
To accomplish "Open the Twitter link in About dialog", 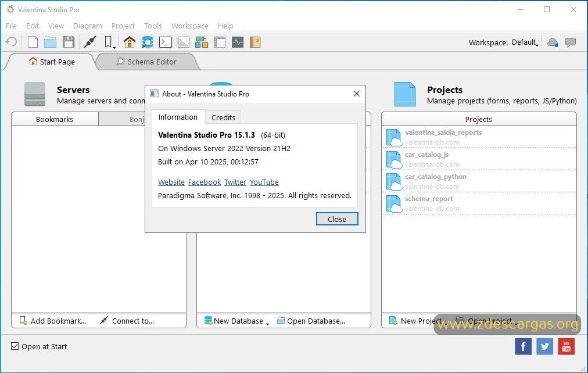I will click(235, 182).
